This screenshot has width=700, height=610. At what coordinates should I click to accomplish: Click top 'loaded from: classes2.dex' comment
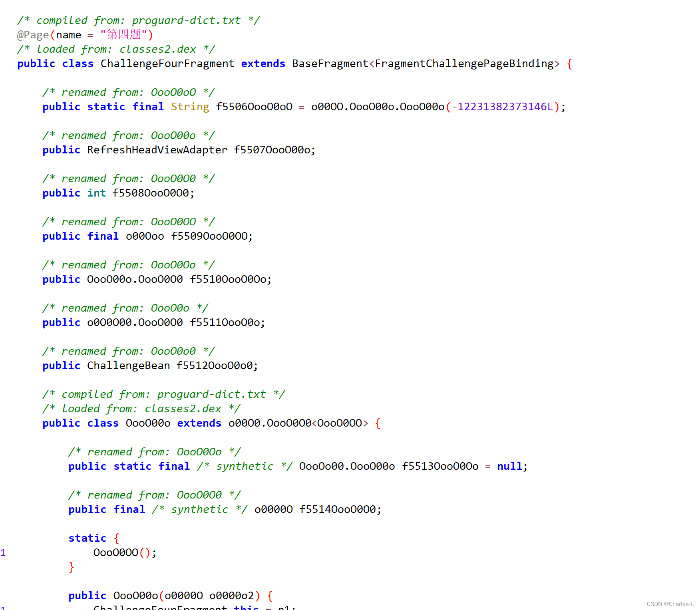[116, 50]
